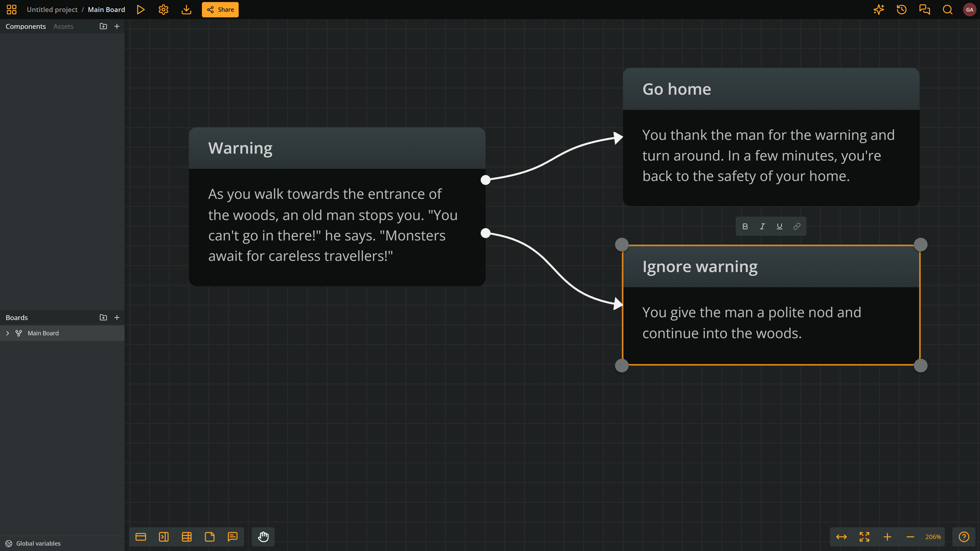Toggle bold text formatting

tap(745, 226)
